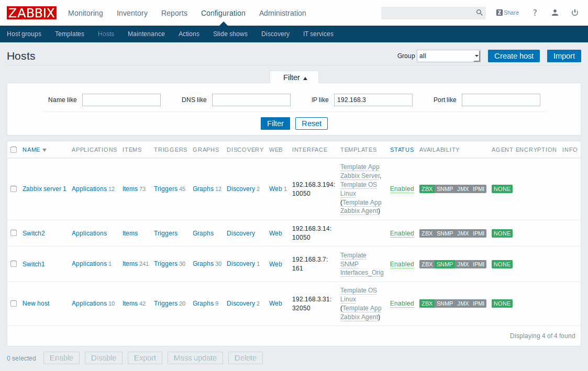Sort hosts by the Name column header
The height and width of the screenshot is (371, 588).
[31, 150]
